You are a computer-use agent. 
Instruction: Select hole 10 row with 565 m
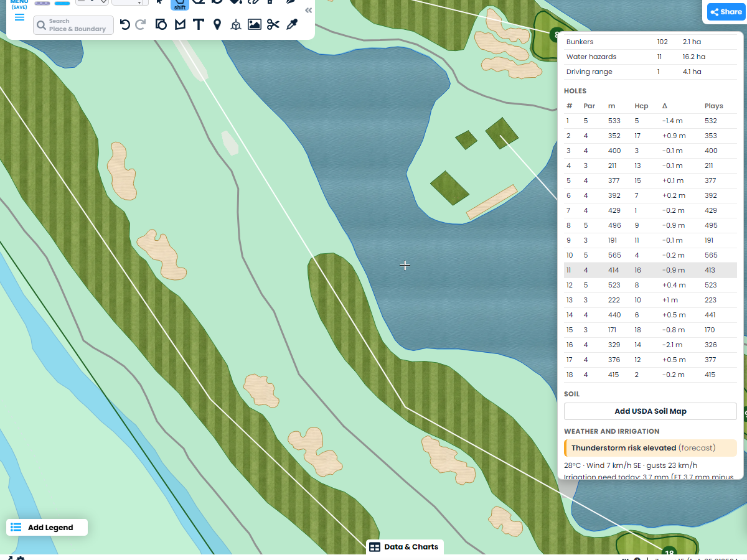[x=651, y=255]
